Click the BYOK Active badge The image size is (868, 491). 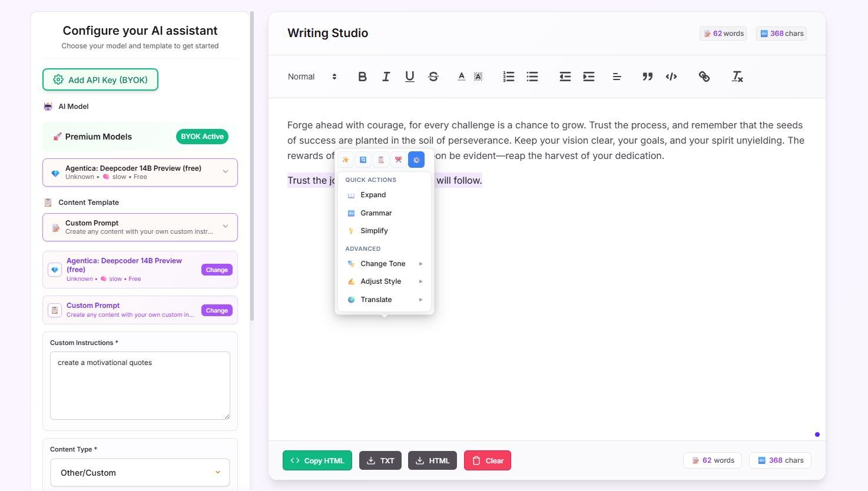202,137
